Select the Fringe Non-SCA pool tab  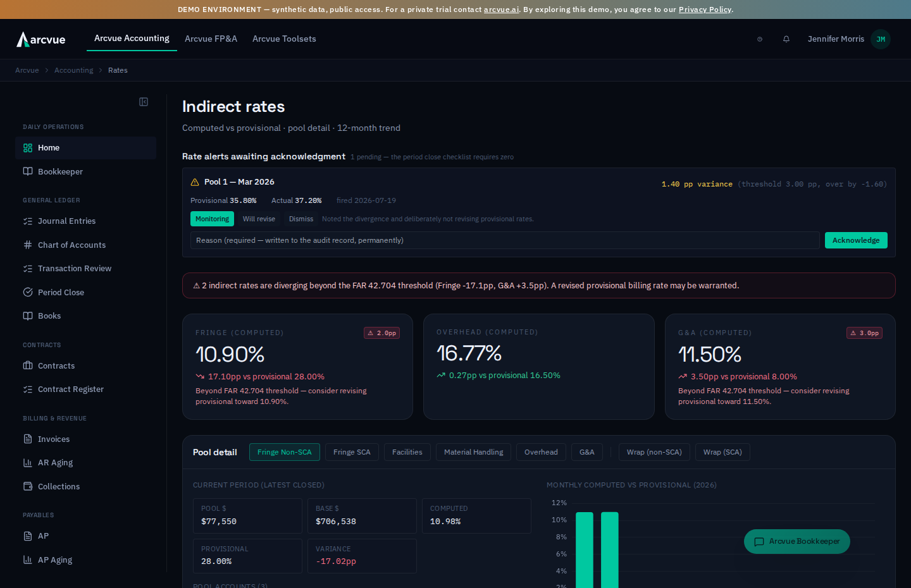point(285,452)
